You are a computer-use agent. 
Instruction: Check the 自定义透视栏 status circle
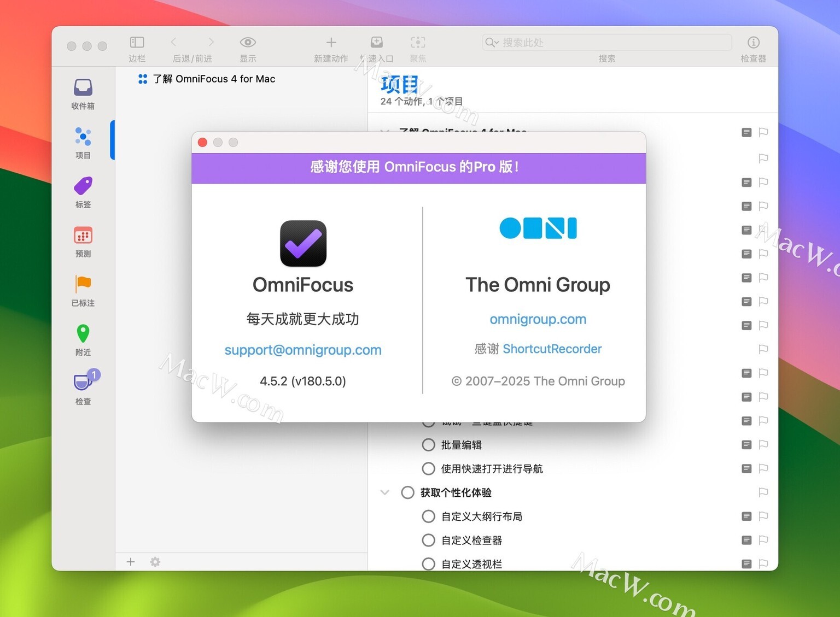coord(429,564)
